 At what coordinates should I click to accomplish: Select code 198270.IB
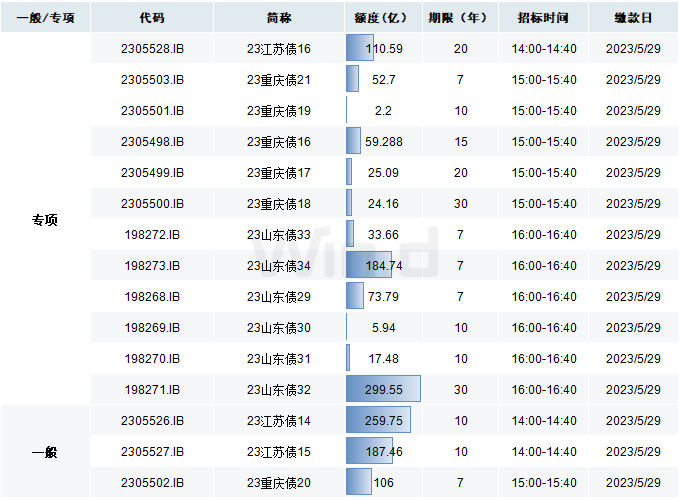152,359
